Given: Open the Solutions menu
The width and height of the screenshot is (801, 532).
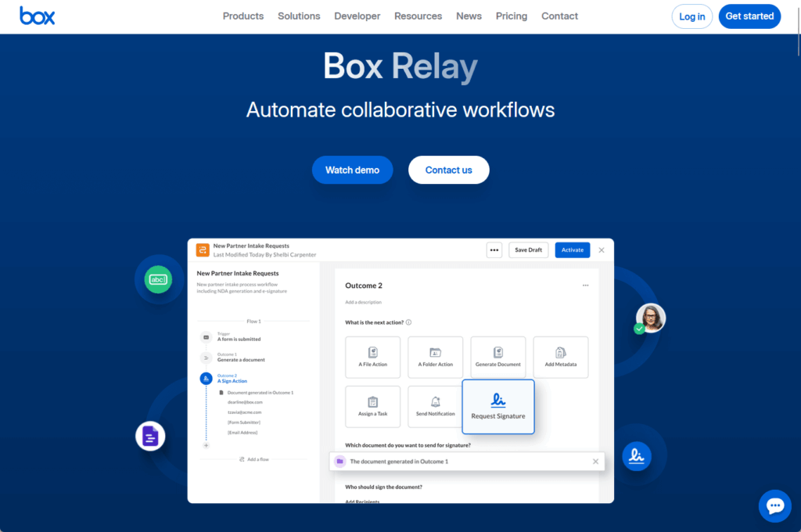Looking at the screenshot, I should point(299,16).
